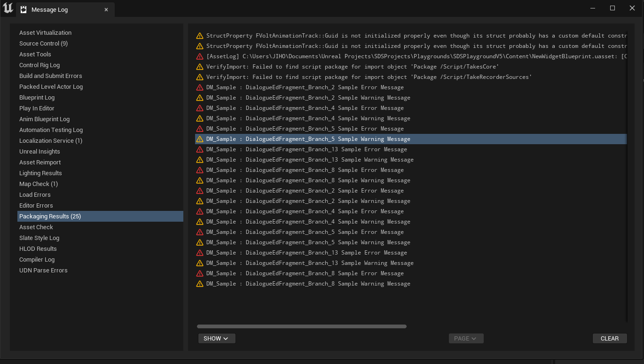Select Localization Service (1) in the list
The height and width of the screenshot is (364, 644).
(x=51, y=141)
